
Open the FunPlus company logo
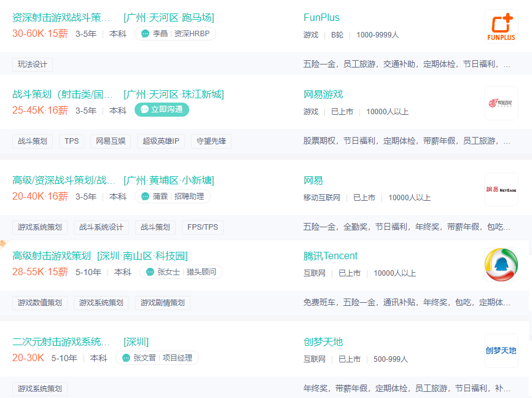[501, 26]
